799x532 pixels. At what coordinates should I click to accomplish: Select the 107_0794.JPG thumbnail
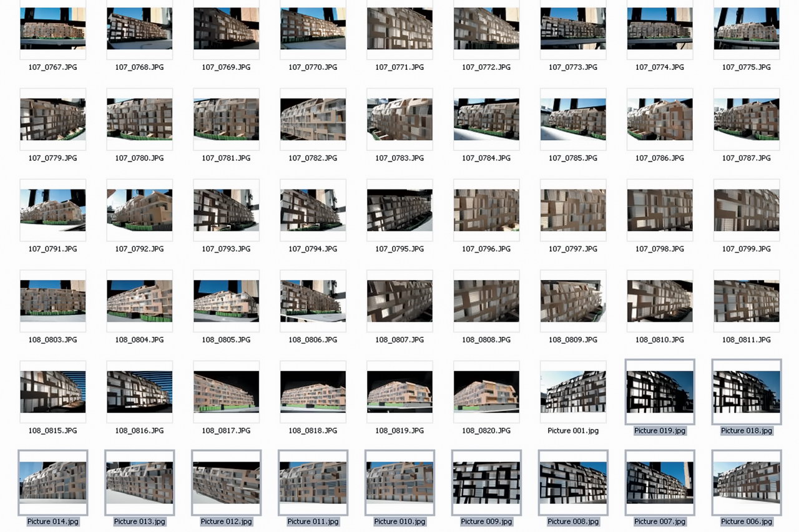pos(313,210)
